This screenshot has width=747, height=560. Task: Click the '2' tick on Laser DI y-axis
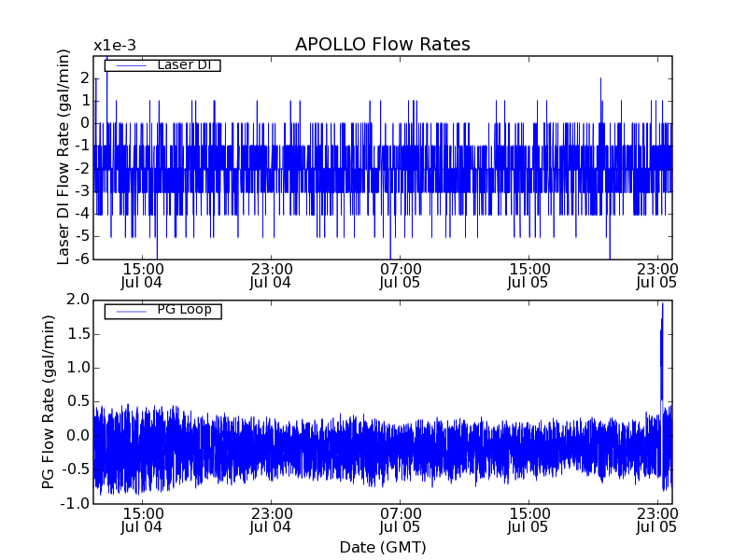85,77
